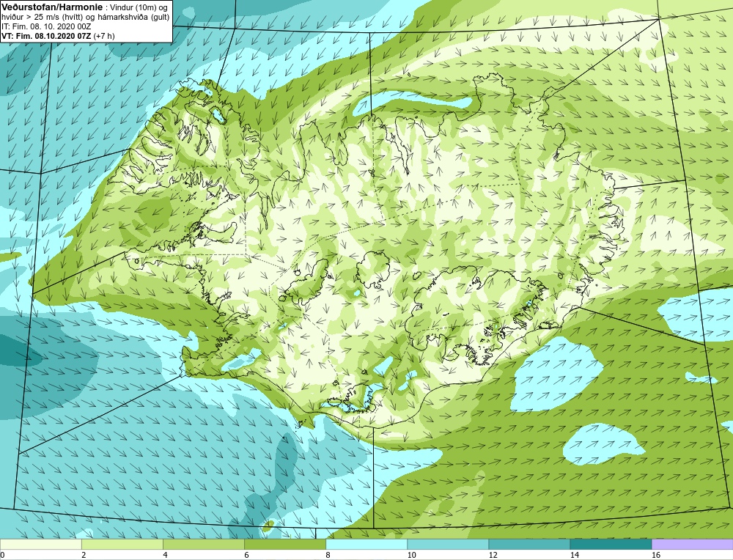
Task: Click the purple legend swatch above 16 m/s
Action: 693,544
